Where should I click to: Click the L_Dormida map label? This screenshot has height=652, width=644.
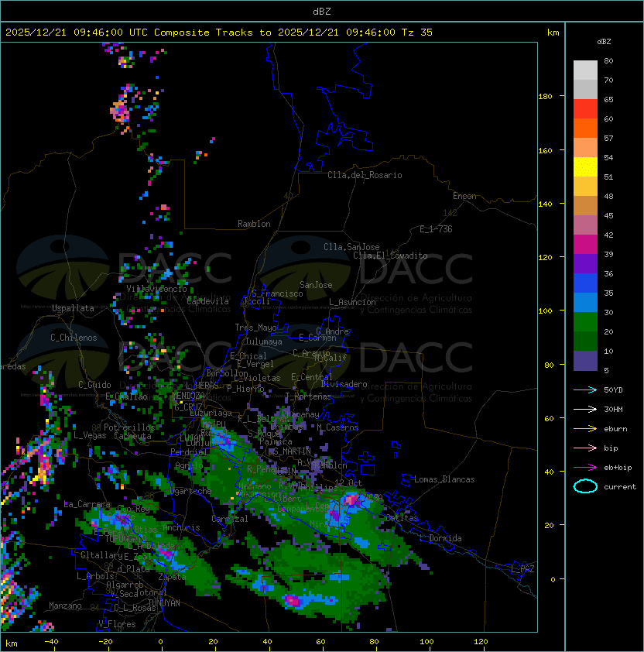point(440,538)
